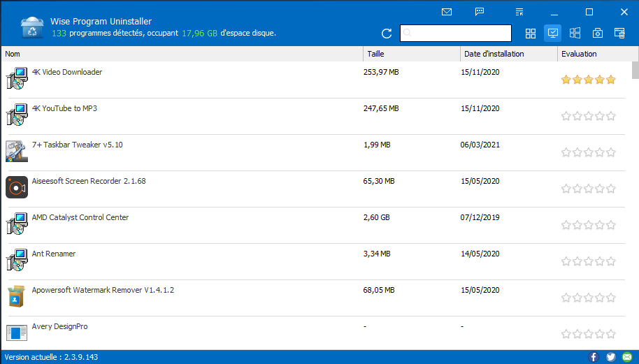The image size is (639, 364).
Task: Click the window-with-trash-bin toolbar icon
Action: click(619, 34)
